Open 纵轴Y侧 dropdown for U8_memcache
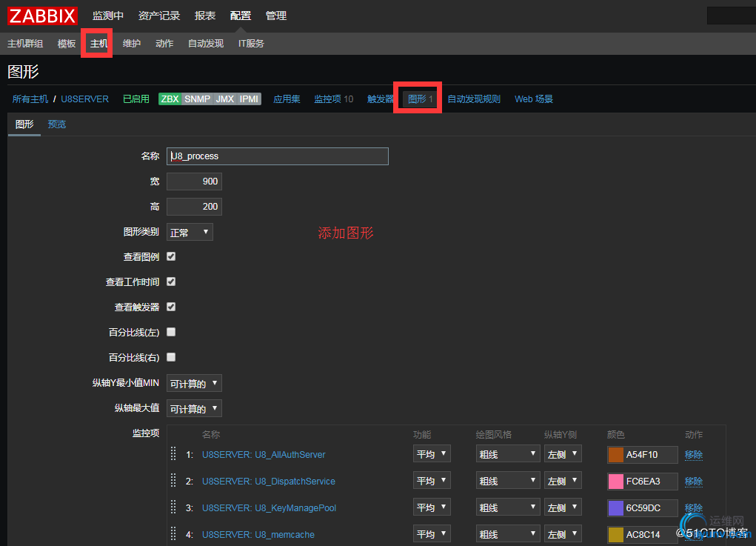Image resolution: width=756 pixels, height=546 pixels. pyautogui.click(x=563, y=533)
